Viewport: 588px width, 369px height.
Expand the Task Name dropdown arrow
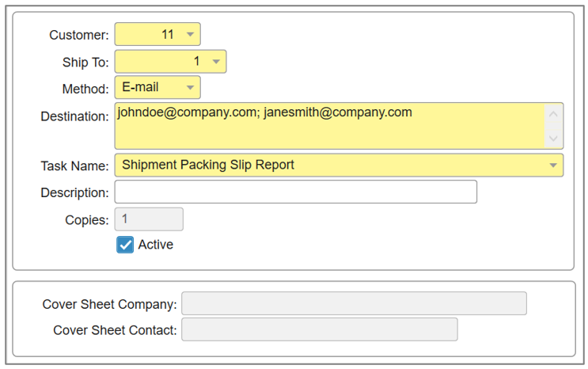553,165
